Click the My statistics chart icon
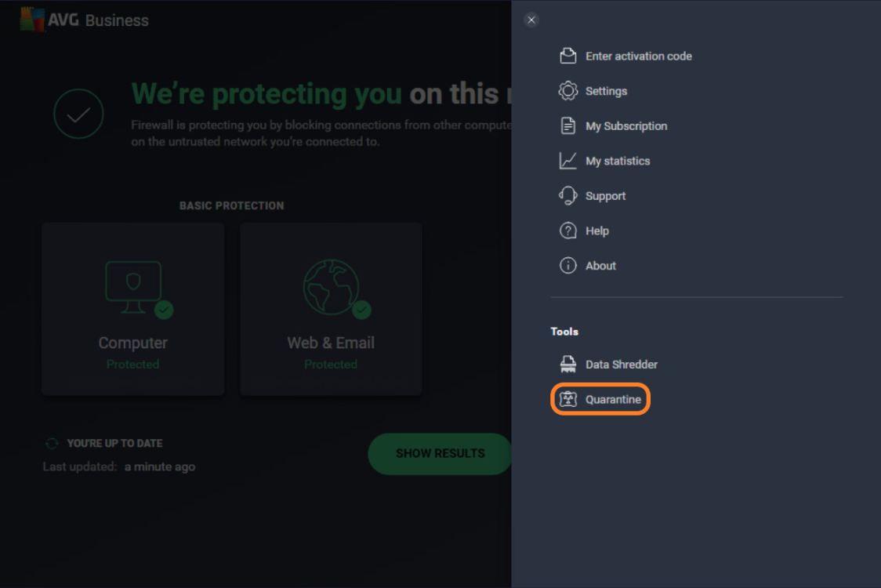This screenshot has height=588, width=881. coord(567,160)
